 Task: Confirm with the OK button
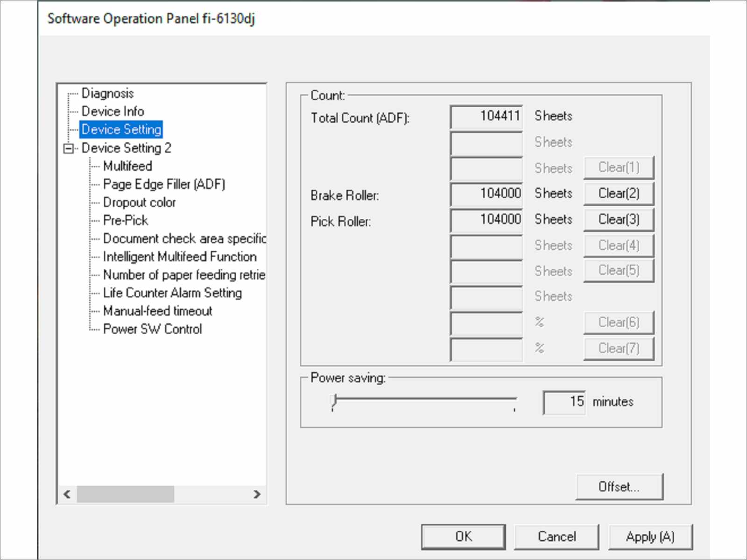tap(463, 537)
